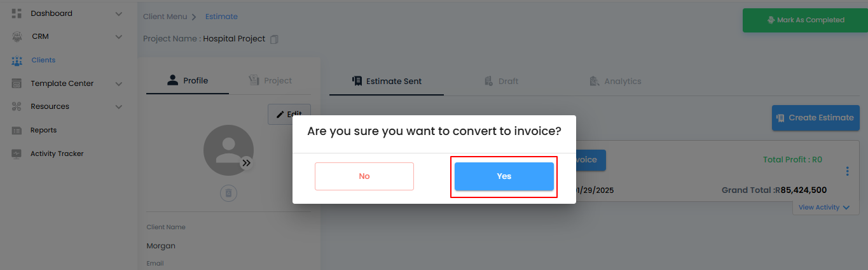
Task: Click the Resources icon in sidebar
Action: [x=17, y=107]
